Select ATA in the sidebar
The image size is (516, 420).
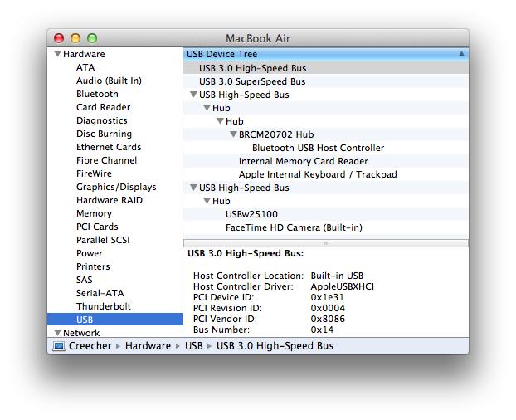point(85,67)
